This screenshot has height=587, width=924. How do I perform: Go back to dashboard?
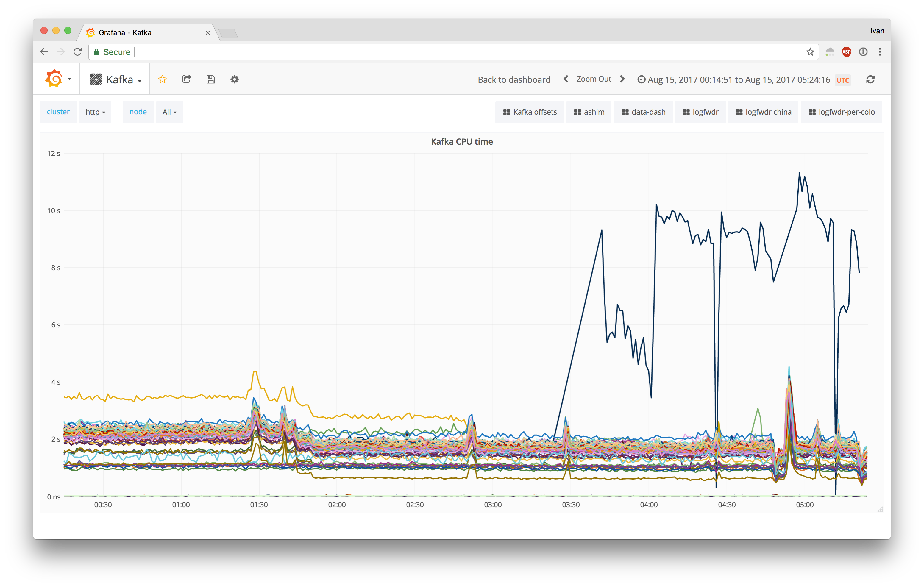click(x=514, y=80)
